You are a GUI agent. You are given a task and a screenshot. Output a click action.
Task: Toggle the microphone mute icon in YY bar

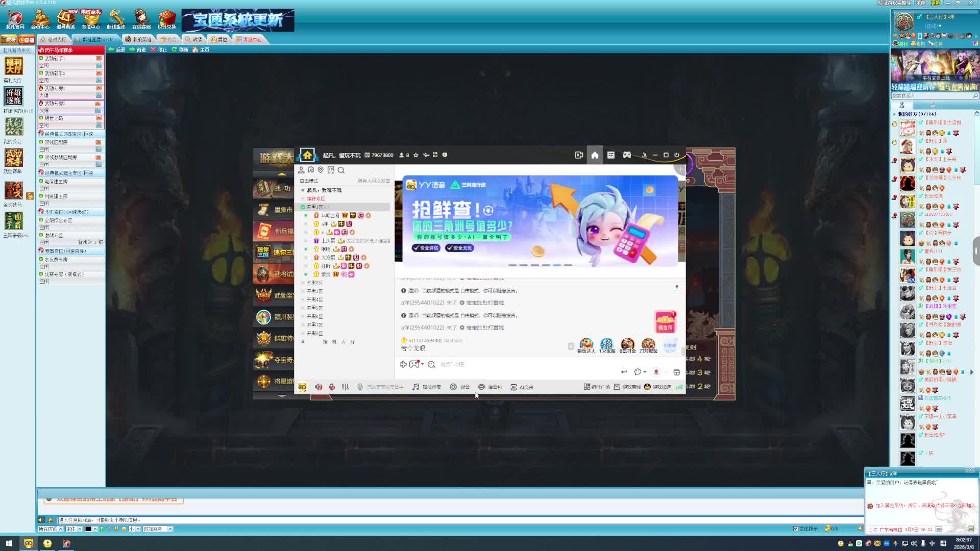(x=332, y=387)
